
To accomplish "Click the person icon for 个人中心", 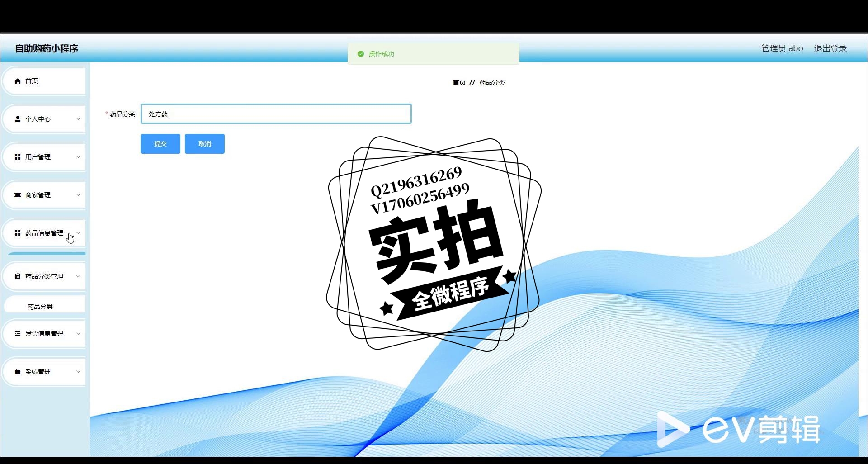I will (18, 119).
